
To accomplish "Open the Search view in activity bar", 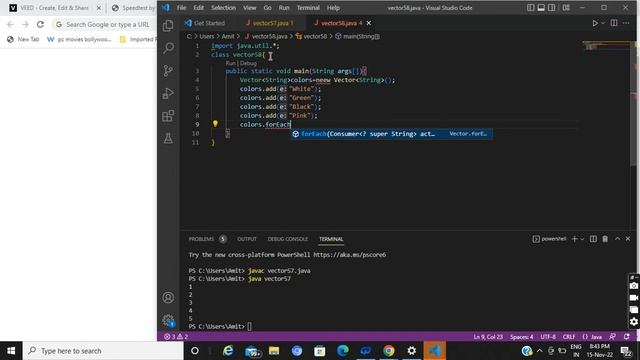I will (168, 48).
